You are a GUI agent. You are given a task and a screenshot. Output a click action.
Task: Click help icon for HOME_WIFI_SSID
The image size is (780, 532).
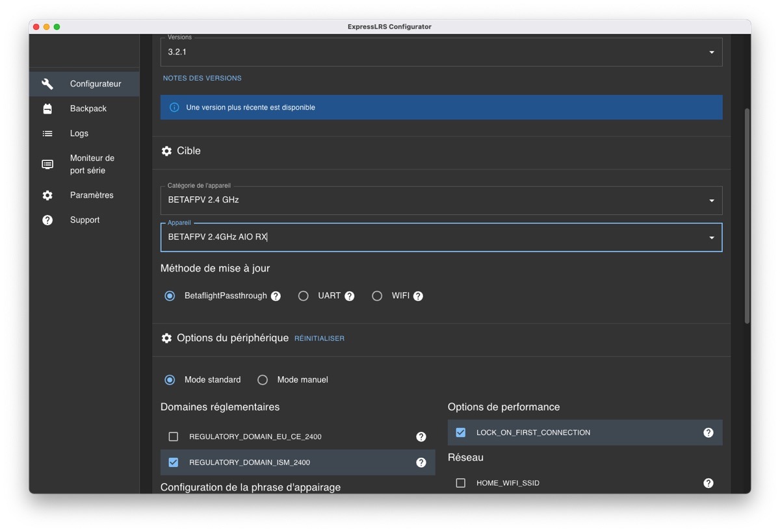[x=708, y=483]
